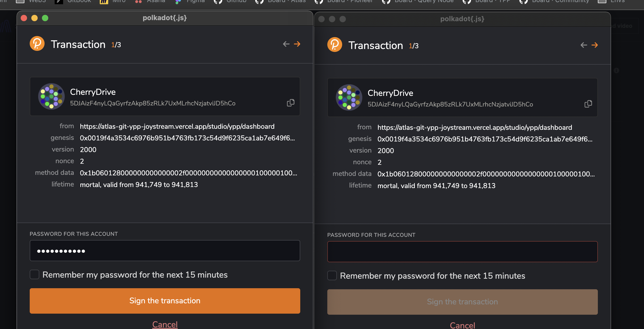644x329 pixels.
Task: Toggle the password remember checkbox on left window
Action: 34,275
